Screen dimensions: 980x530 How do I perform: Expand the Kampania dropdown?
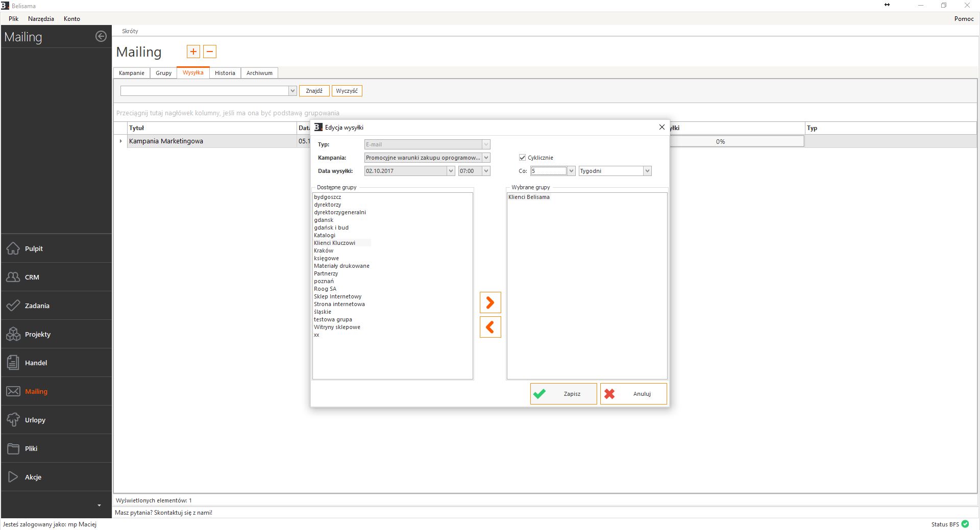[x=486, y=158]
